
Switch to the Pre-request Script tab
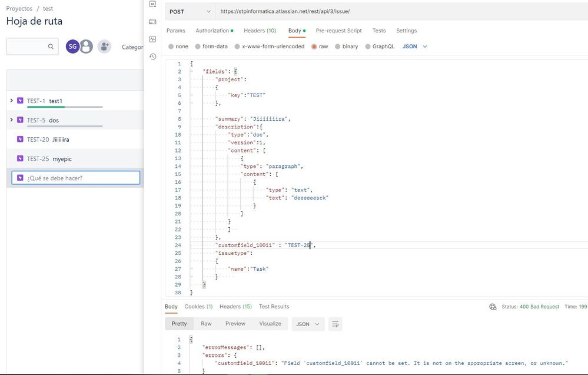338,31
